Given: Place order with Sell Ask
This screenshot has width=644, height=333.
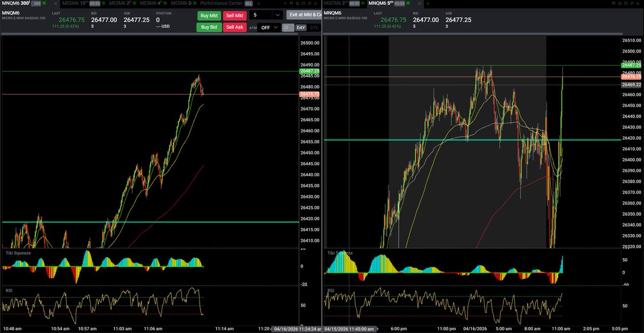Looking at the screenshot, I should pyautogui.click(x=235, y=27).
